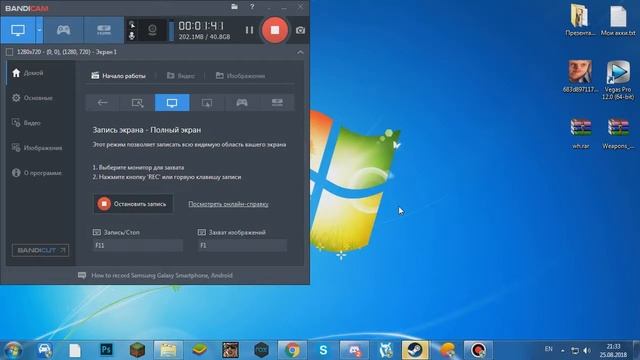Toggle webcam overlay icon
Viewport: 640px width, 360px height.
pyautogui.click(x=152, y=30)
